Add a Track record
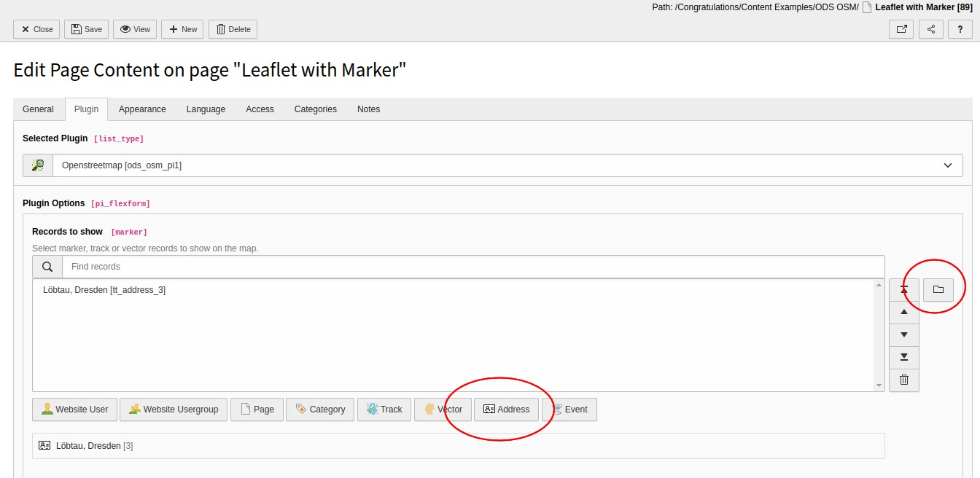980x478 pixels. (x=384, y=410)
